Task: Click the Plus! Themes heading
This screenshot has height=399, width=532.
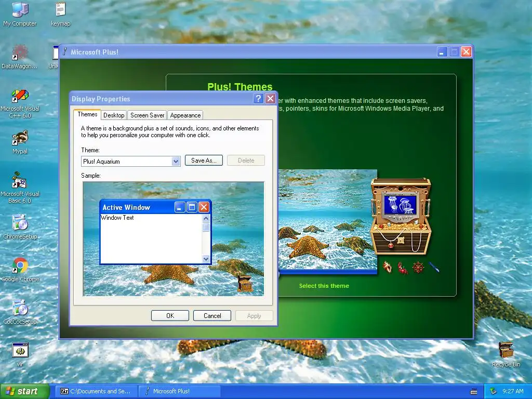Action: tap(240, 87)
